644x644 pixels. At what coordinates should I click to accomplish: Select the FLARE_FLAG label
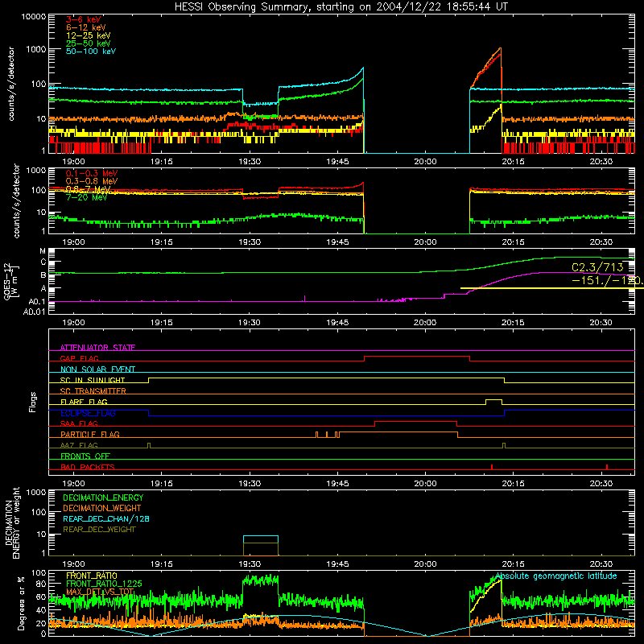pos(84,402)
